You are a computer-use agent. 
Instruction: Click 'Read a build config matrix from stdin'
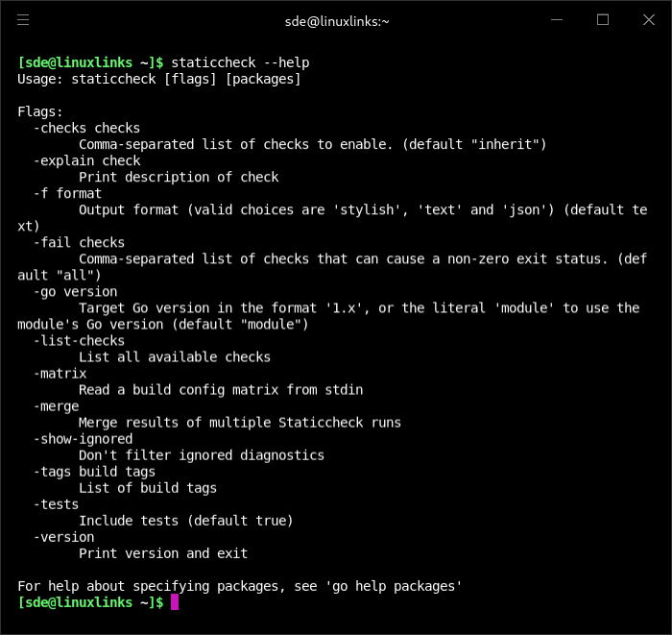pos(221,390)
